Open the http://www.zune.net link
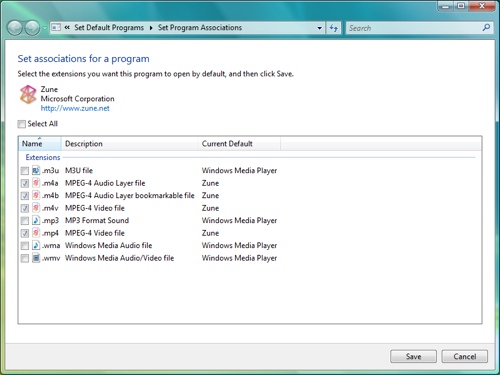 75,108
